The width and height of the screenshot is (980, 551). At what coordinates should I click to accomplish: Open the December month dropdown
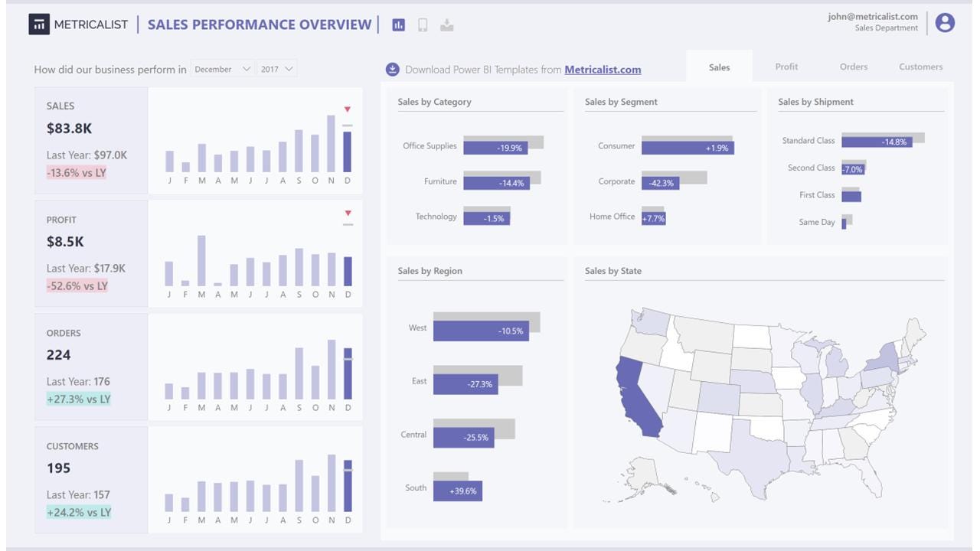click(x=222, y=69)
